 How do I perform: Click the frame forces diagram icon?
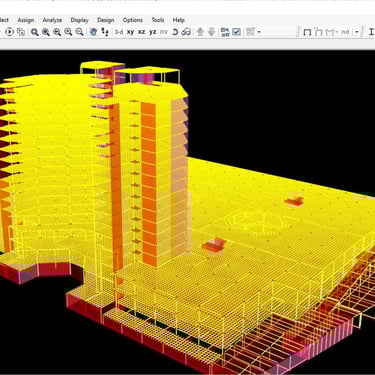click(x=330, y=32)
